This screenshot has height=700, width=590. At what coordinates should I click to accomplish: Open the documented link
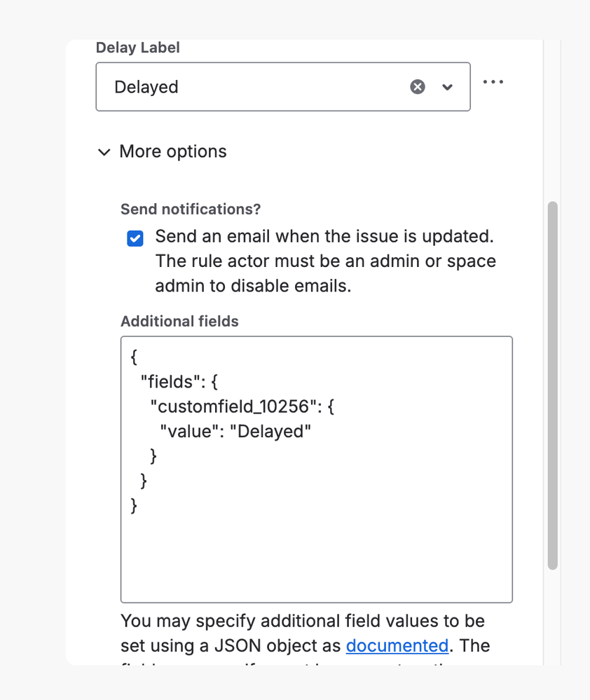click(397, 645)
